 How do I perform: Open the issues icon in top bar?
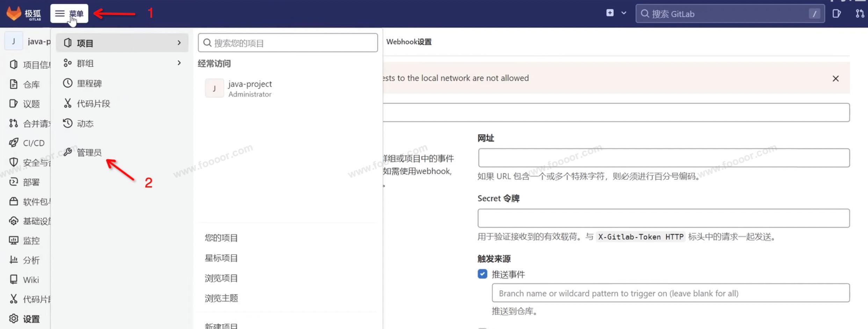(x=837, y=14)
